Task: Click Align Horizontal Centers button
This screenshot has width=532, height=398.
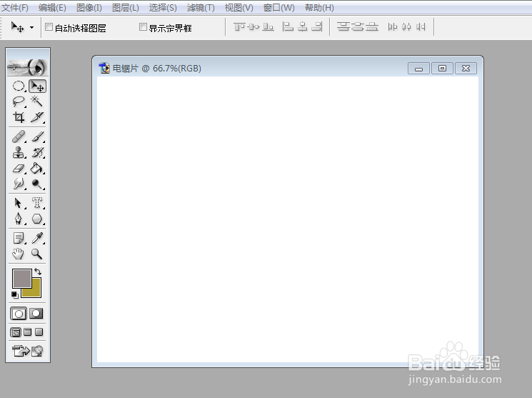Action: click(302, 26)
